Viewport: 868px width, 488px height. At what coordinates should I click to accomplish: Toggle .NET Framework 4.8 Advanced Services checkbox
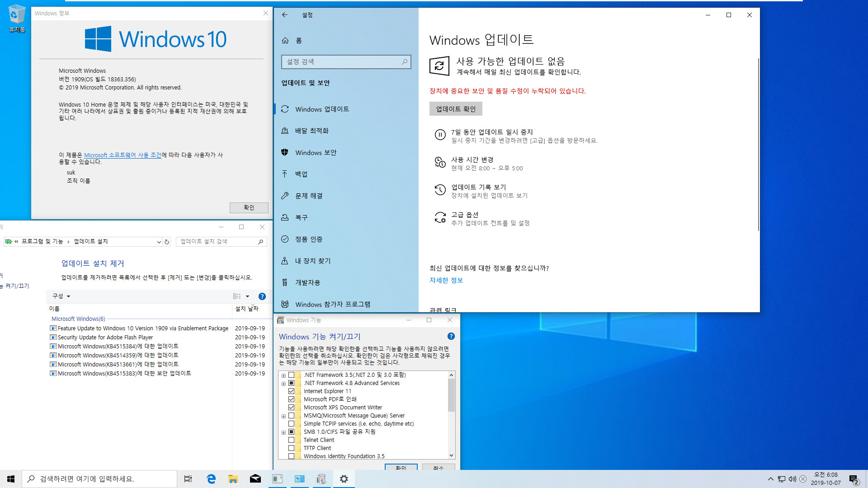[x=292, y=383]
